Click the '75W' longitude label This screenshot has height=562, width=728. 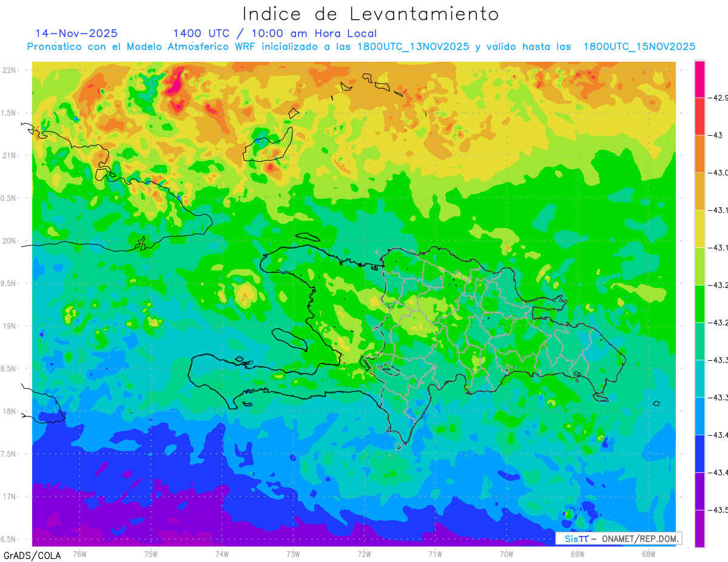tap(151, 554)
